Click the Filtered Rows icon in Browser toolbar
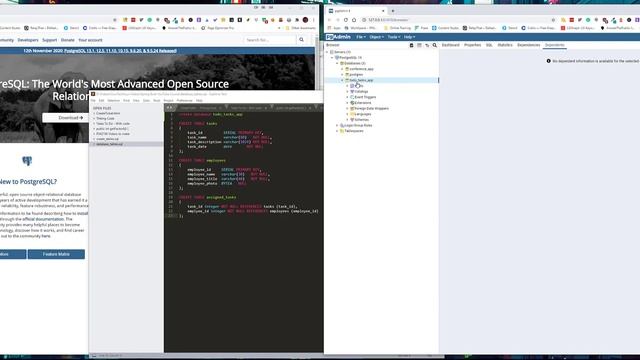Viewport: 640px width, 360px height. 427,45
